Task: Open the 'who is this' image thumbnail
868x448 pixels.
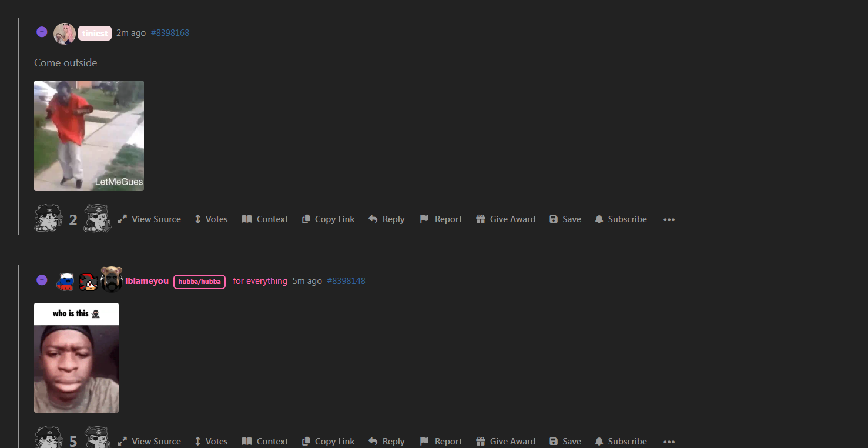Action: coord(76,357)
